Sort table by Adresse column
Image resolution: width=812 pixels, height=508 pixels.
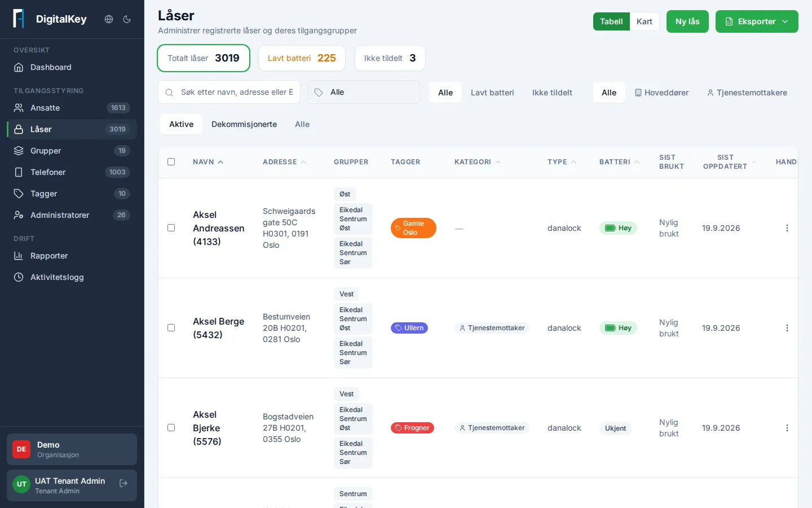[x=284, y=162]
